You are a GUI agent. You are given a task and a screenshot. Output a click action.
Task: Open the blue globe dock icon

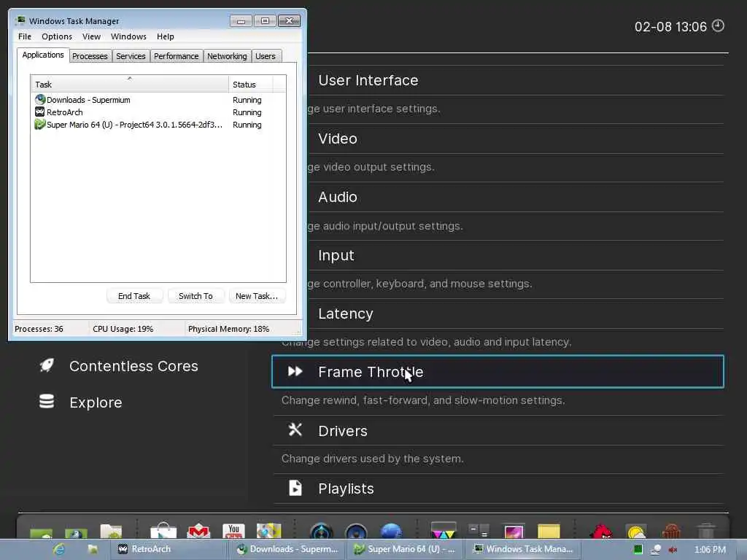click(x=391, y=531)
